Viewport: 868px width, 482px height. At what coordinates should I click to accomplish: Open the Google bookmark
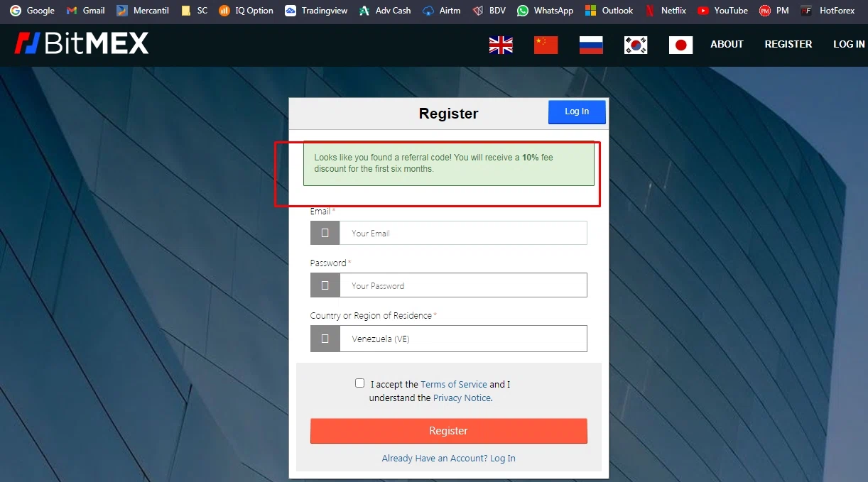tap(32, 11)
